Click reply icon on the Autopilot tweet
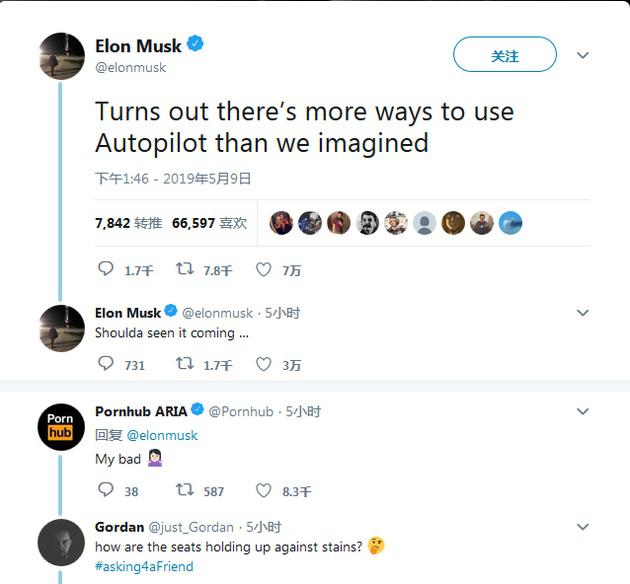 point(106,269)
